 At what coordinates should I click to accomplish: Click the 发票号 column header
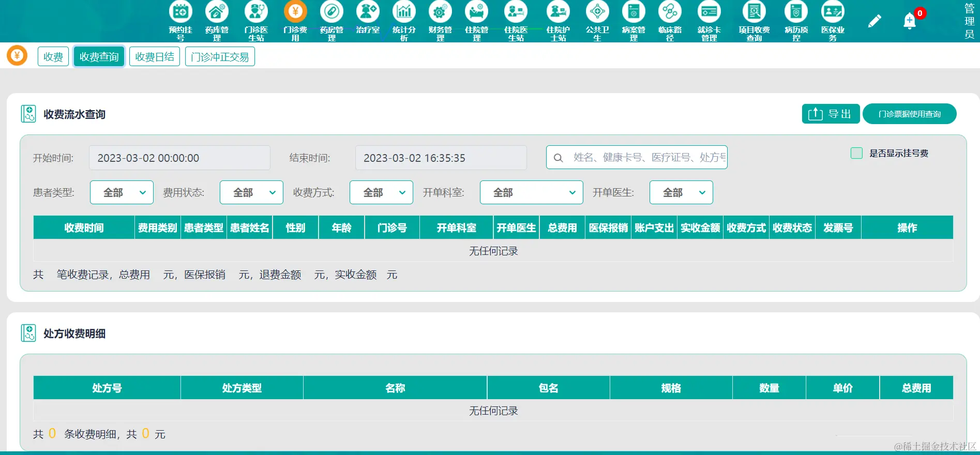(x=838, y=228)
